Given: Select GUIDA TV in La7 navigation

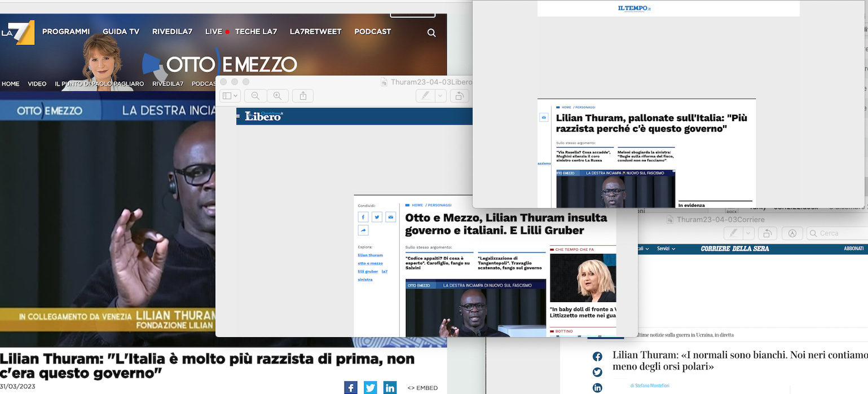Looking at the screenshot, I should click(121, 32).
